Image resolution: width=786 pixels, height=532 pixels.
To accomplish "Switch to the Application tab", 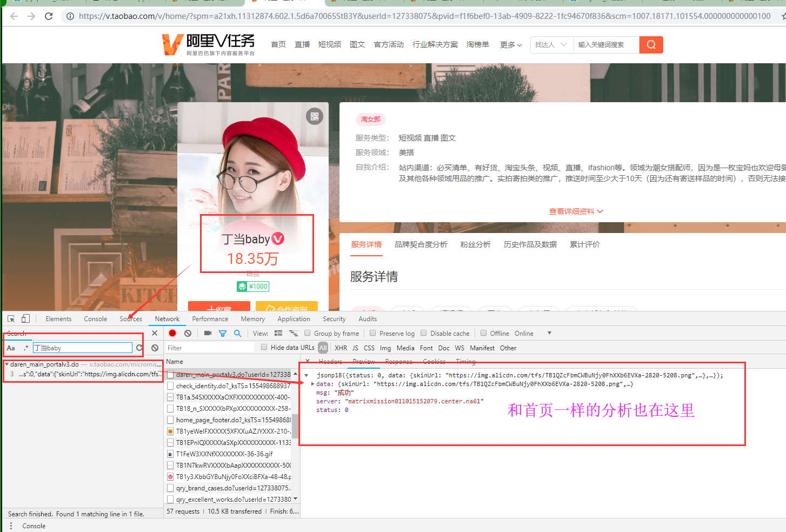I will pyautogui.click(x=294, y=319).
